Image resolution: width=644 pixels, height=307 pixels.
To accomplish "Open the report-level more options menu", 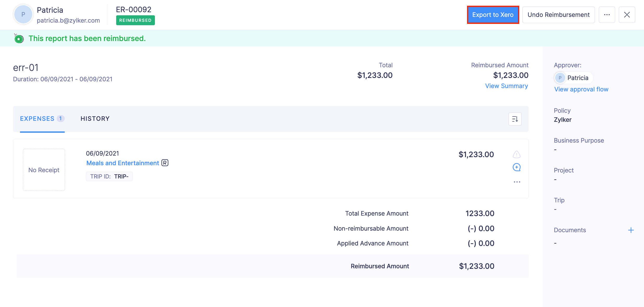I will point(607,15).
